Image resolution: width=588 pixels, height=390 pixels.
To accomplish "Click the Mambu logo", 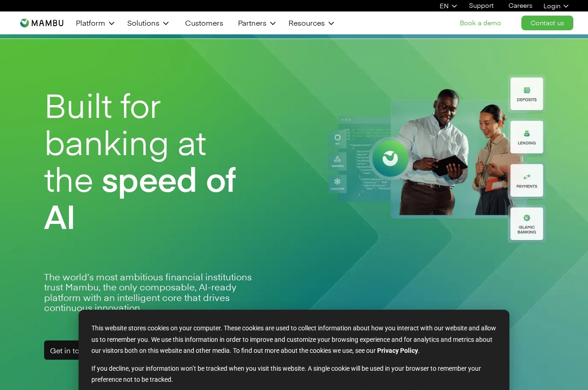I will 42,23.
